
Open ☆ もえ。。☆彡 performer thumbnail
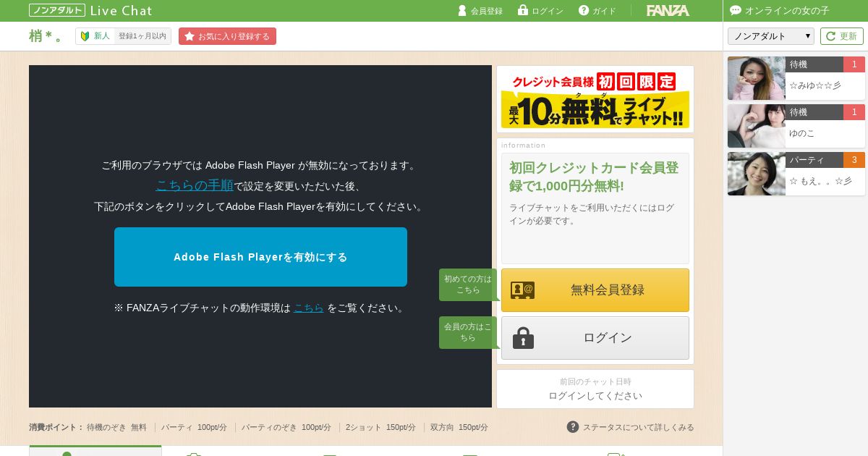click(x=757, y=174)
